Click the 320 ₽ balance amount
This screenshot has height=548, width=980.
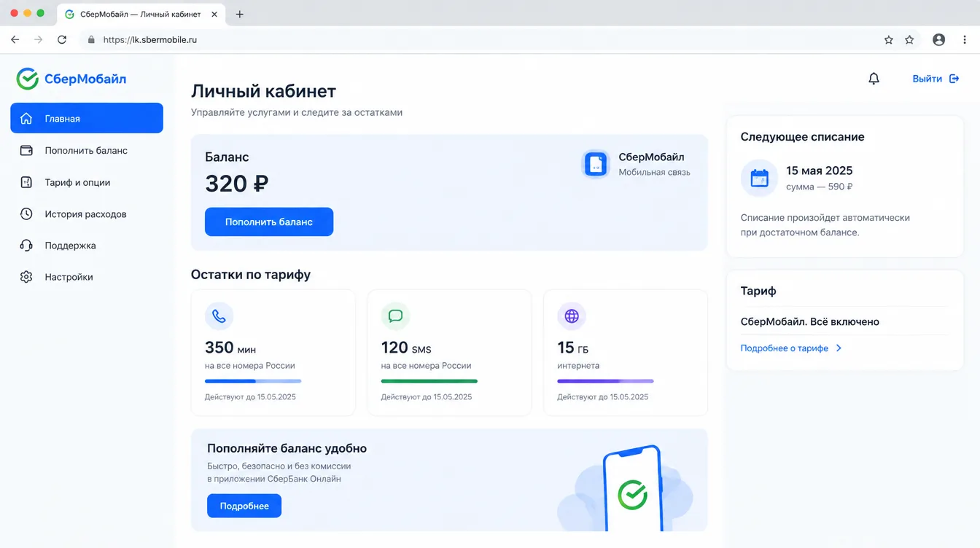pos(237,184)
